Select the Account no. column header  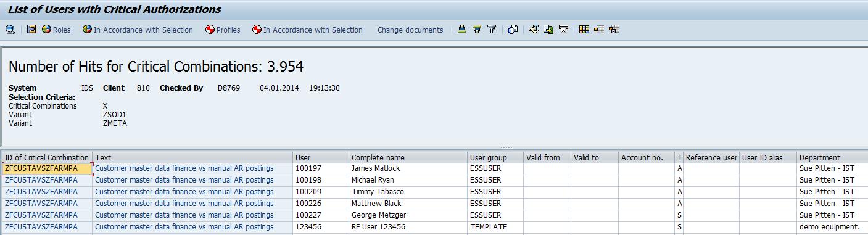(x=647, y=157)
